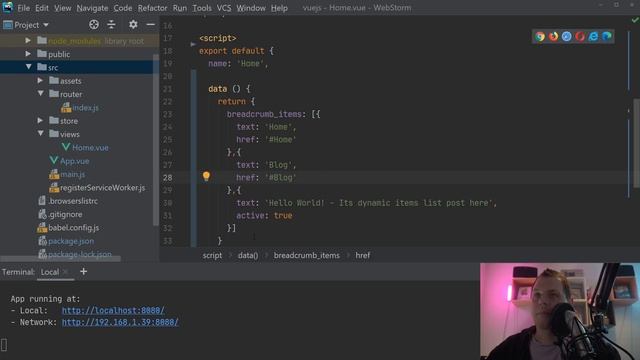This screenshot has width=640, height=360.
Task: Open the Run menu
Action: [180, 8]
